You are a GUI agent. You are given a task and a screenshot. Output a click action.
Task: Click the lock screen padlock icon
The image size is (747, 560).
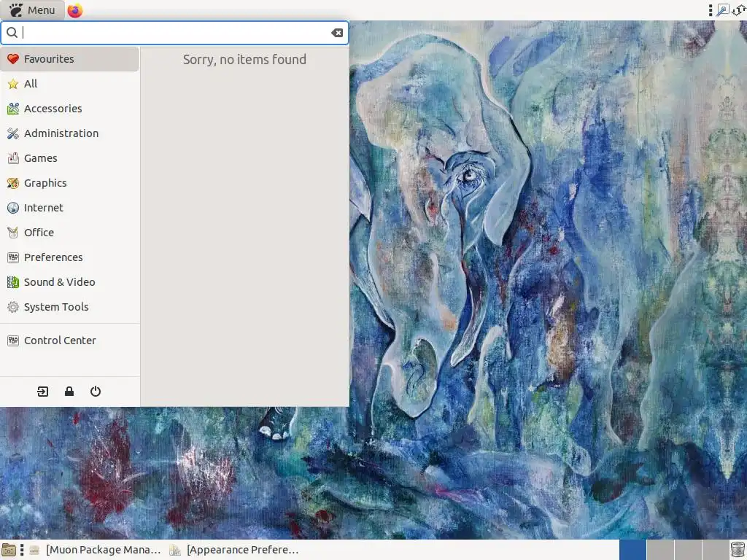point(69,392)
